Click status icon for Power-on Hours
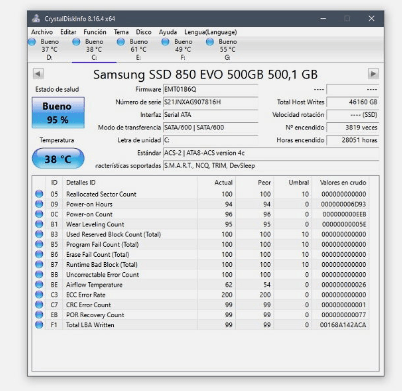Screen dimensions: 402x391 pos(39,204)
